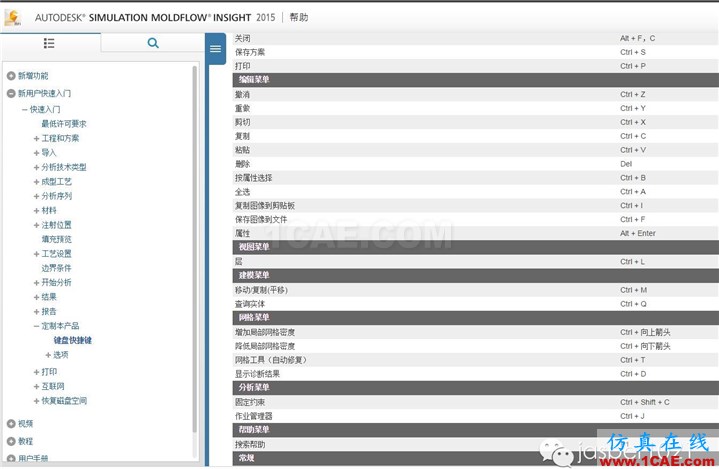Collapse the 定制本产品 minus sign
The height and width of the screenshot is (469, 719).
coord(36,326)
